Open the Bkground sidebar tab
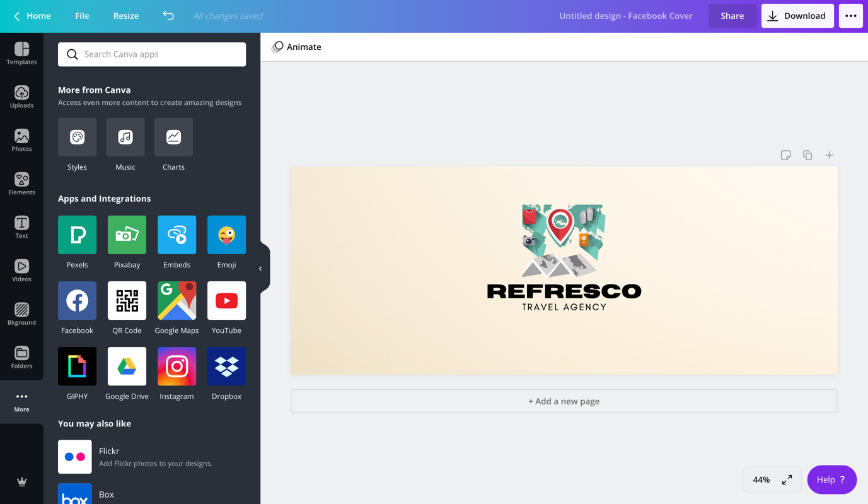Screen dimensions: 868x504 (x=21, y=314)
